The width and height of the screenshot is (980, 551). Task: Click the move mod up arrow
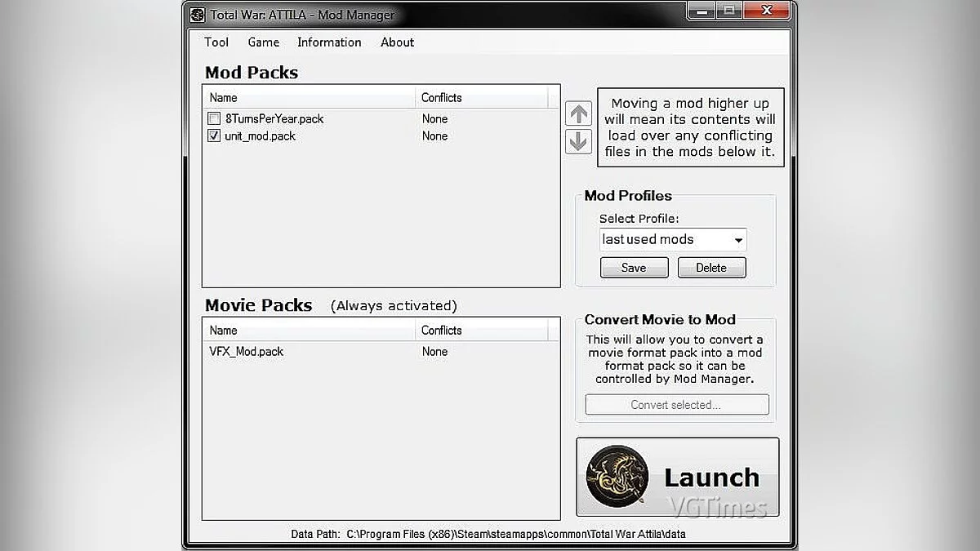[x=578, y=113]
